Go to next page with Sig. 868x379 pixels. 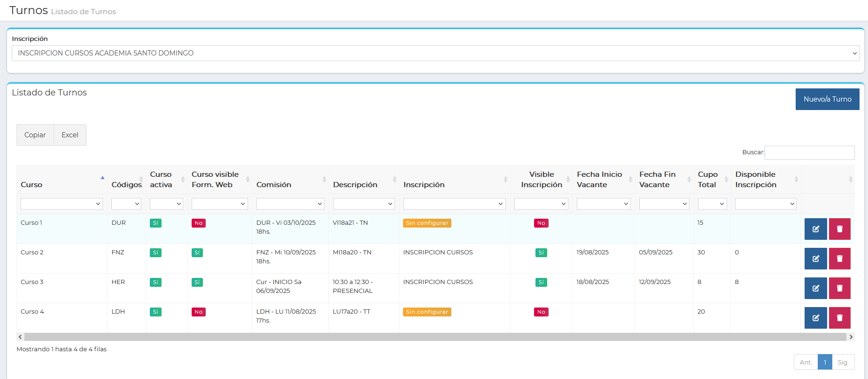pos(843,362)
